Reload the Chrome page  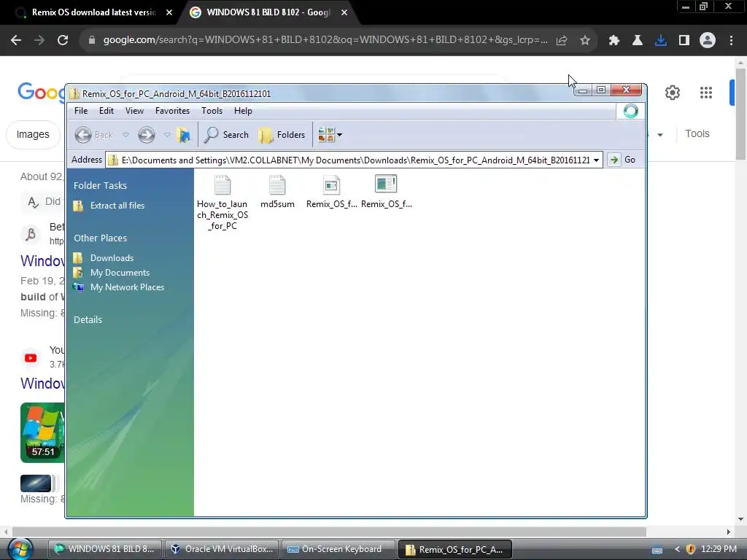pyautogui.click(x=63, y=41)
